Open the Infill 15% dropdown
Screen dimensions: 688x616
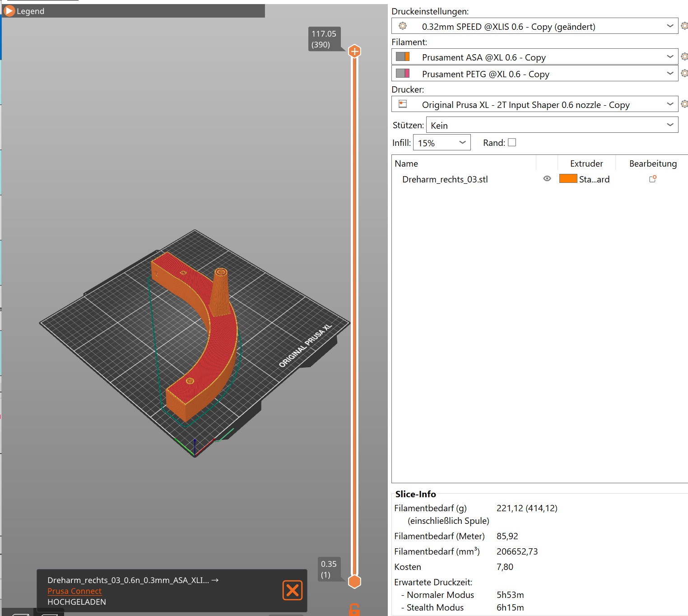(442, 143)
